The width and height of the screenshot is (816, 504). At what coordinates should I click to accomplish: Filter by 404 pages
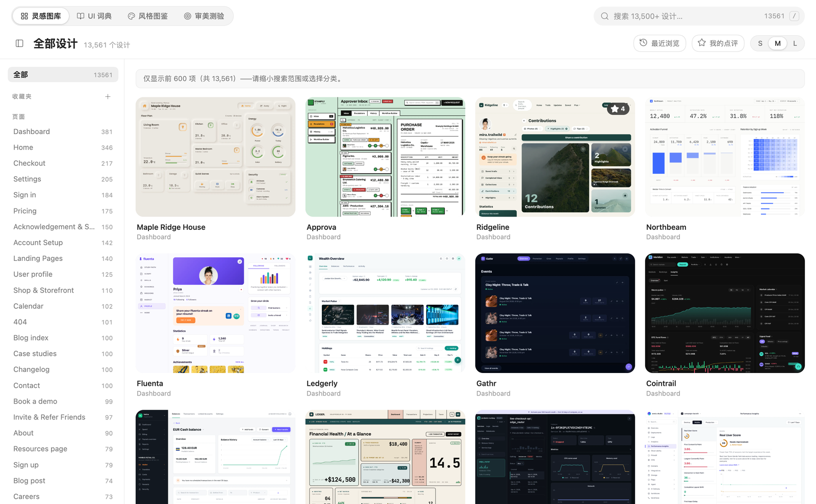coord(63,322)
